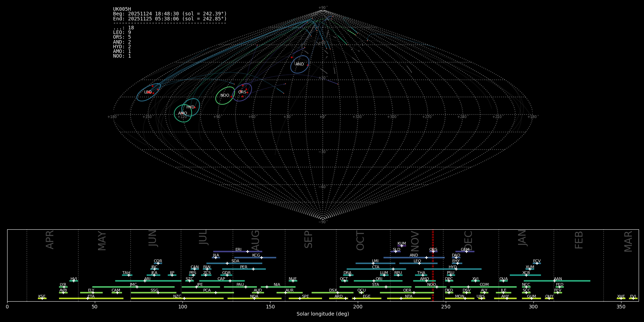The width and height of the screenshot is (644, 322).
Task: Click the red dashed current-date line in timeline
Action: pyautogui.click(x=433, y=272)
